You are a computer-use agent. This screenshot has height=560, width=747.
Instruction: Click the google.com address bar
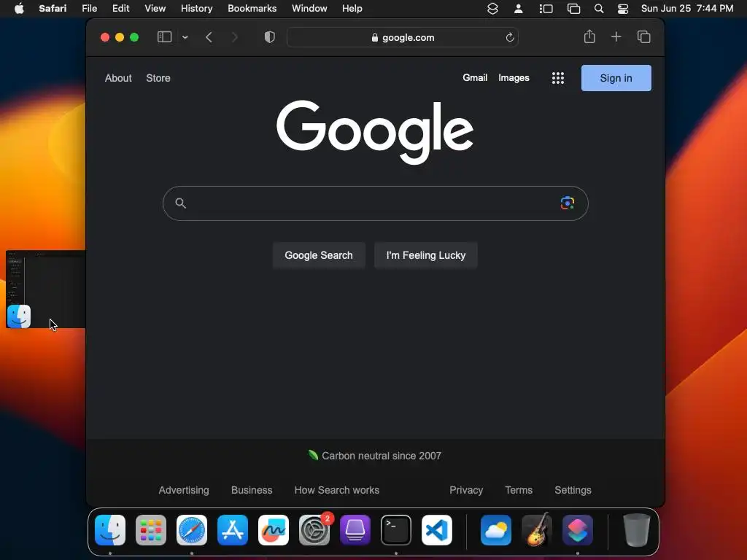pos(403,37)
